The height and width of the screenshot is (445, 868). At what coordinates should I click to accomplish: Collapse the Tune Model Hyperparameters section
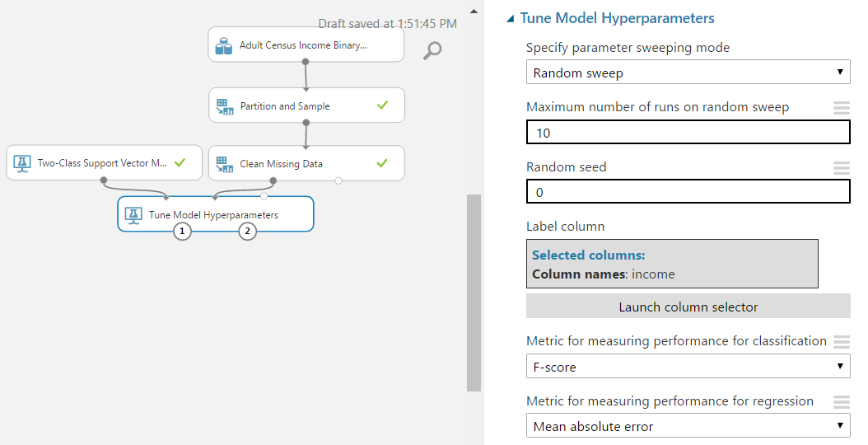(x=511, y=19)
